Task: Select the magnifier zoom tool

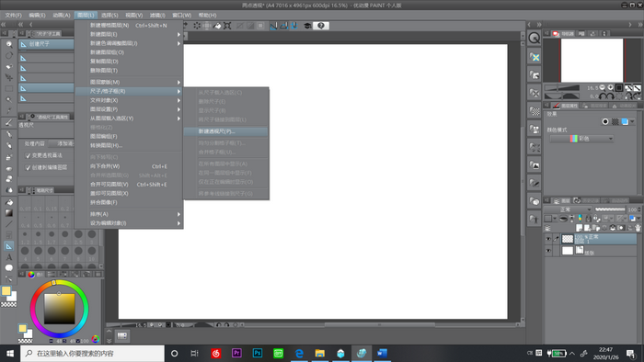Action: point(8,44)
